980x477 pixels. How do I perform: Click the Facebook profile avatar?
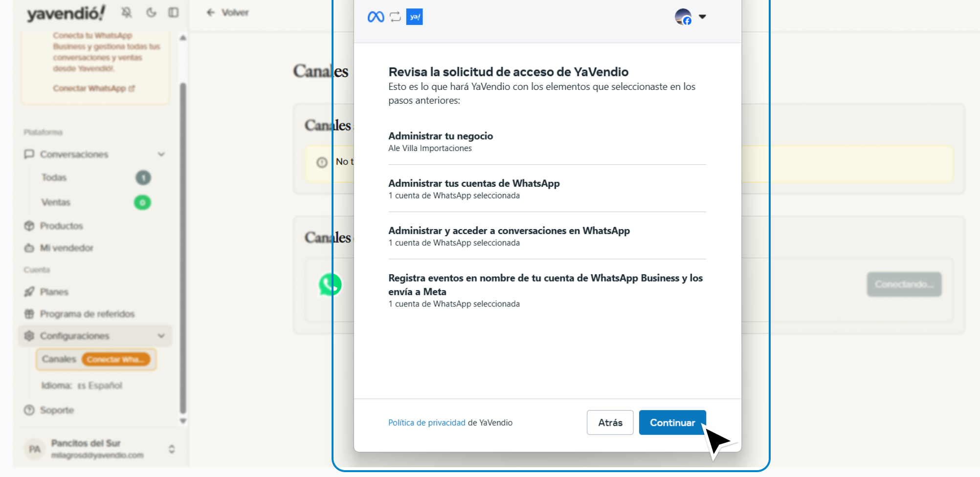click(x=683, y=17)
